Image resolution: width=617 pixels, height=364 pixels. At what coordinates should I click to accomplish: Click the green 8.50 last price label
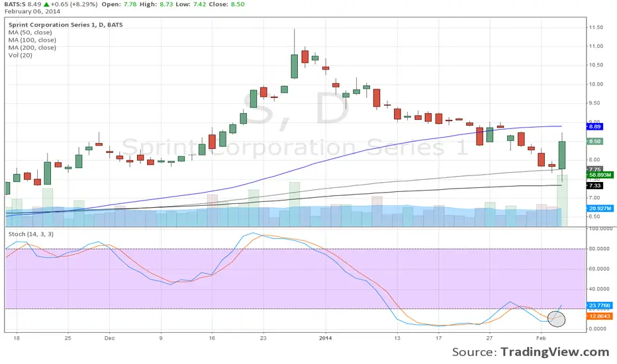pyautogui.click(x=595, y=141)
